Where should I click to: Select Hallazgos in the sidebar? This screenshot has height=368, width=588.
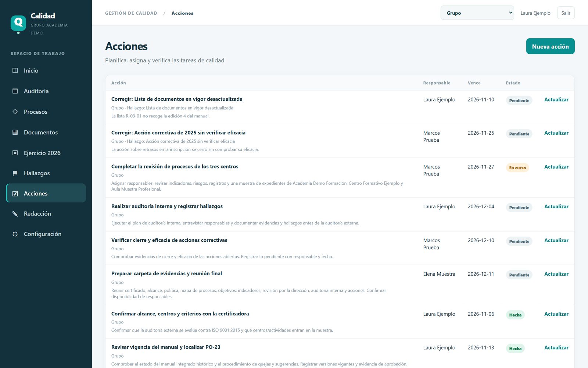coord(46,173)
